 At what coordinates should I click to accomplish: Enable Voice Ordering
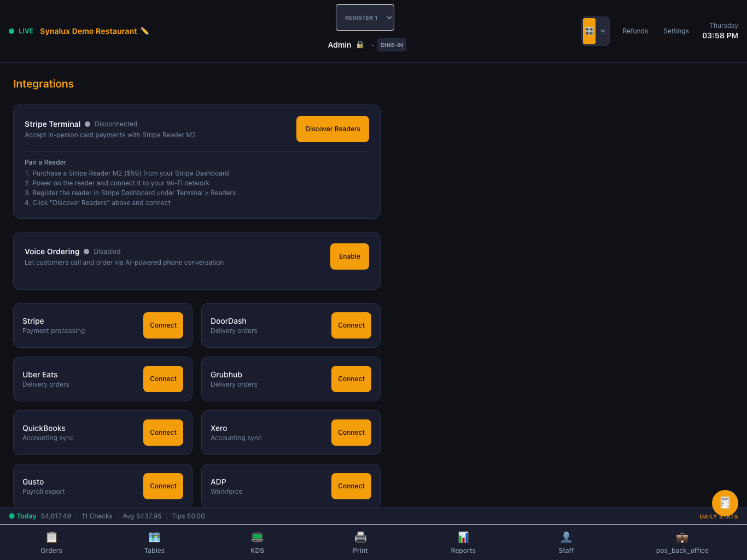pyautogui.click(x=349, y=256)
